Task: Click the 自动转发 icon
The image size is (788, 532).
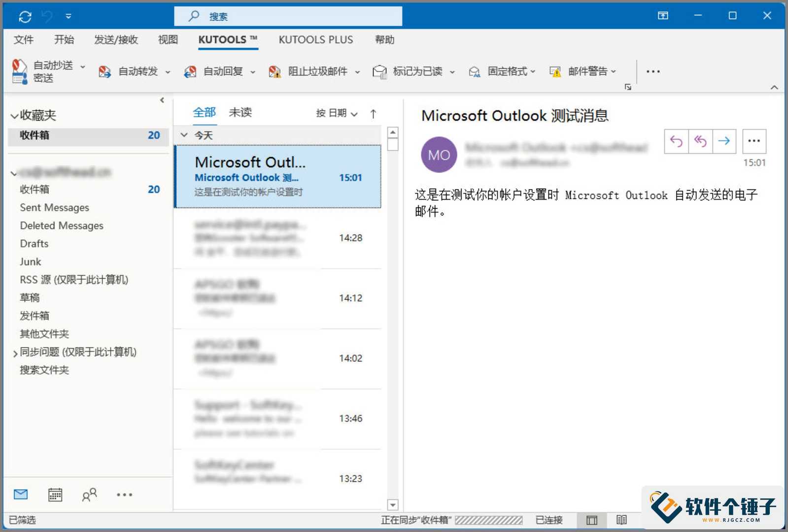Action: 104,72
